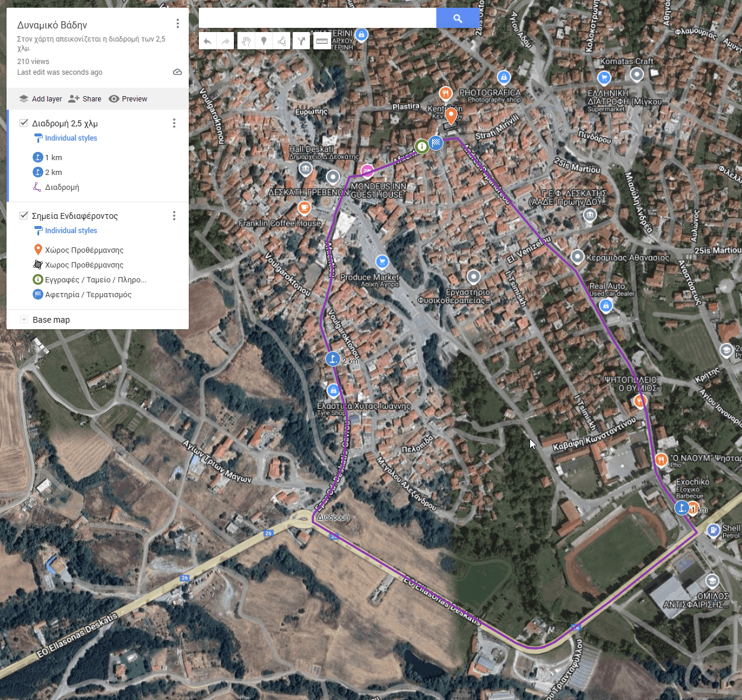This screenshot has height=700, width=742.
Task: Click the Share button
Action: pyautogui.click(x=85, y=99)
